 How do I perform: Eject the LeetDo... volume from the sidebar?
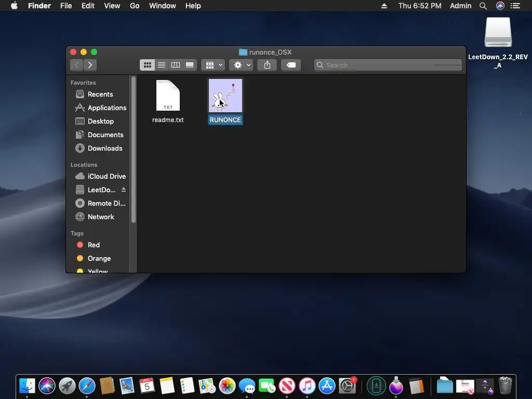pyautogui.click(x=124, y=190)
